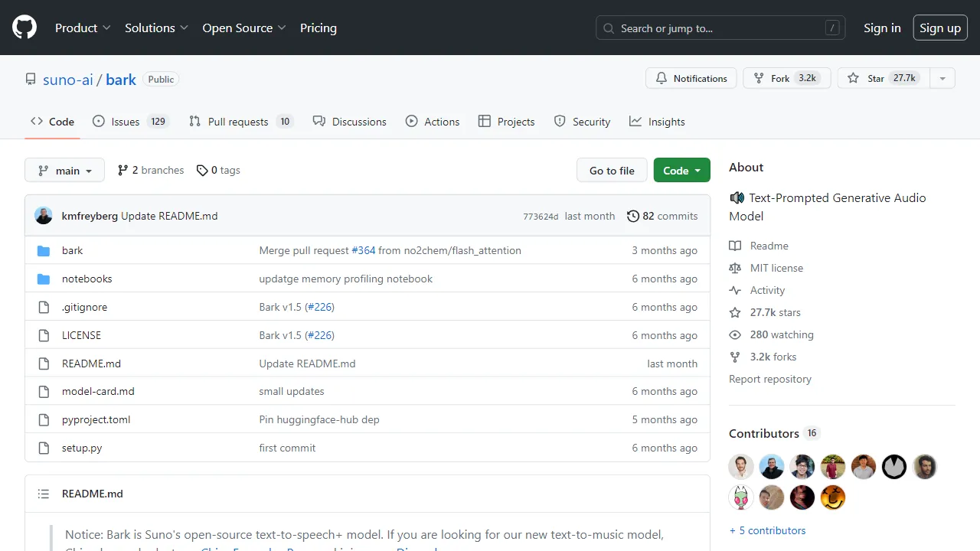Open the green Code dropdown button
Screen dimensions: 980x551
tap(681, 170)
